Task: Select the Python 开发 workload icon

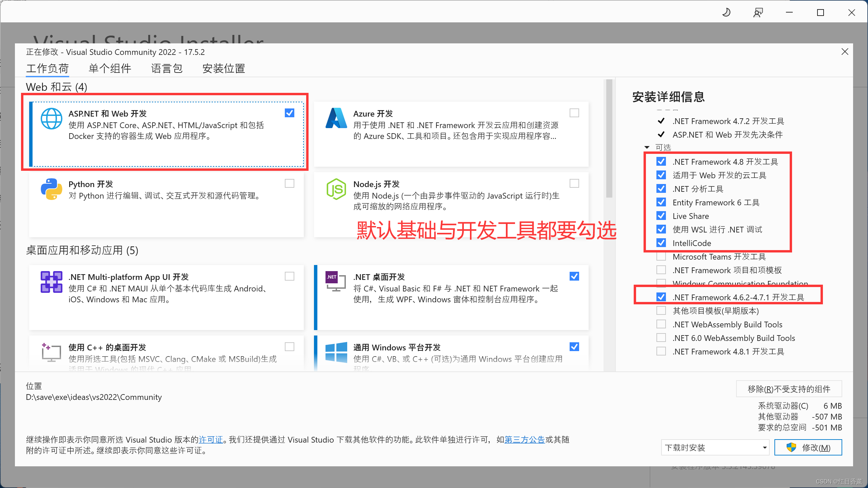Action: [51, 189]
